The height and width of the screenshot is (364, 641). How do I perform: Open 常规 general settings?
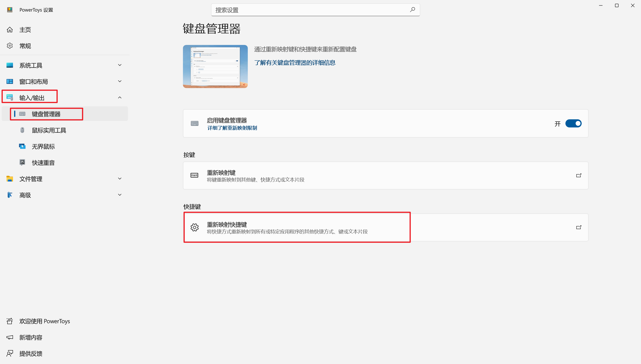point(25,46)
